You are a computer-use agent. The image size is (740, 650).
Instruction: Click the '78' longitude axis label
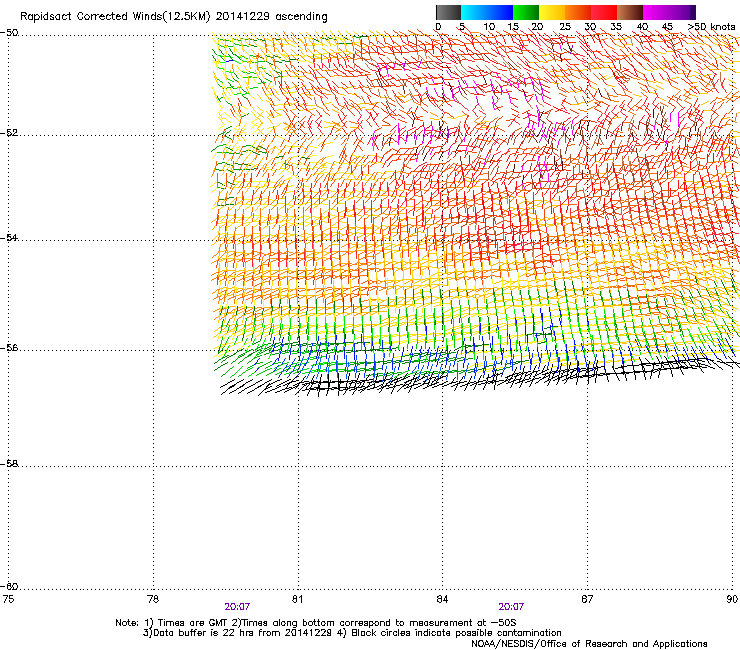pyautogui.click(x=153, y=599)
